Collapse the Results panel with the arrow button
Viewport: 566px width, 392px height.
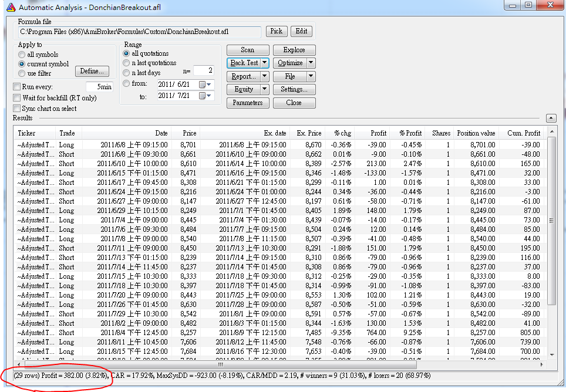click(551, 118)
